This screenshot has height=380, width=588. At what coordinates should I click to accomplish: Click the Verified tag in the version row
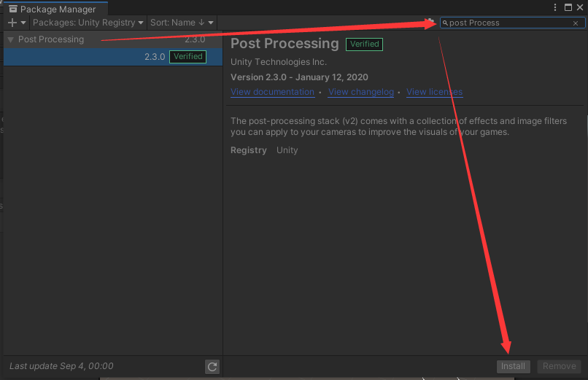(x=188, y=57)
